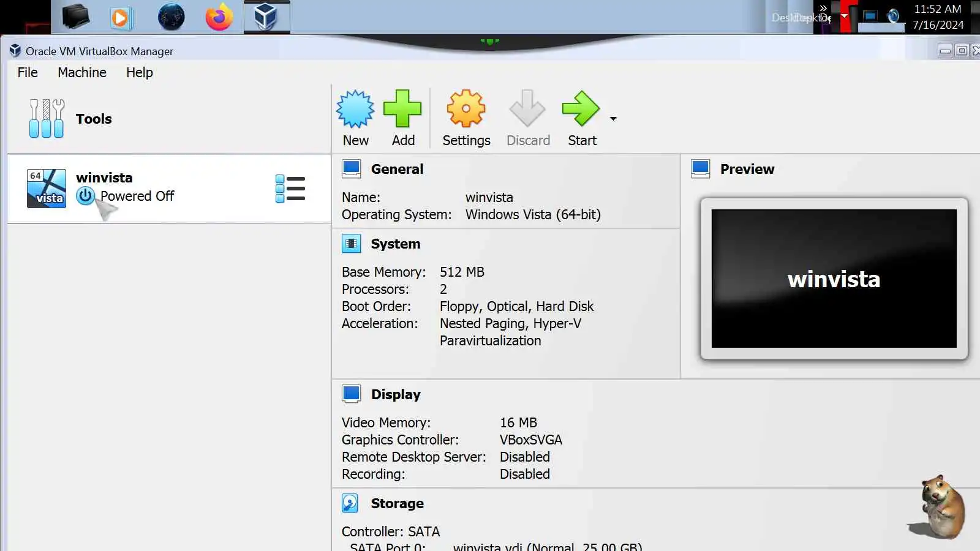Click 'Floppy, Optical, Hard Disk' boot order
This screenshot has width=980, height=551.
coord(516,306)
